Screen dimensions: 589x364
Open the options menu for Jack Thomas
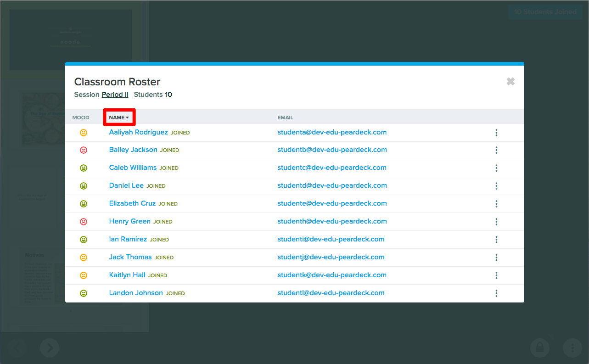(496, 258)
